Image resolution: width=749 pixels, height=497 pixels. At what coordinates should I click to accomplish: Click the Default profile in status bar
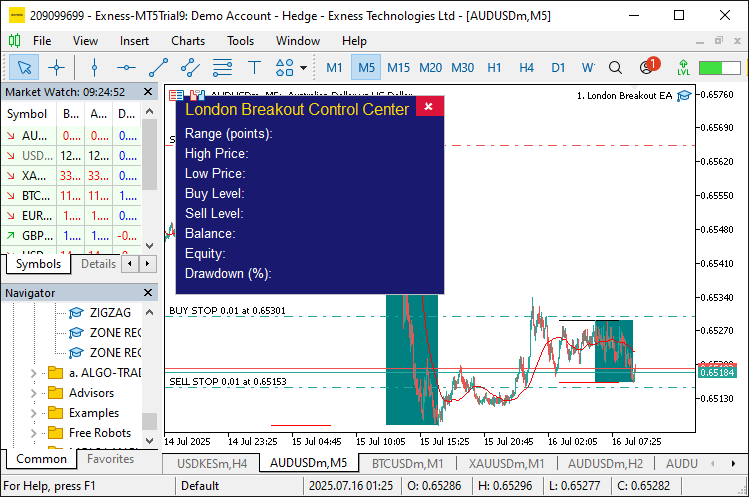[200, 486]
